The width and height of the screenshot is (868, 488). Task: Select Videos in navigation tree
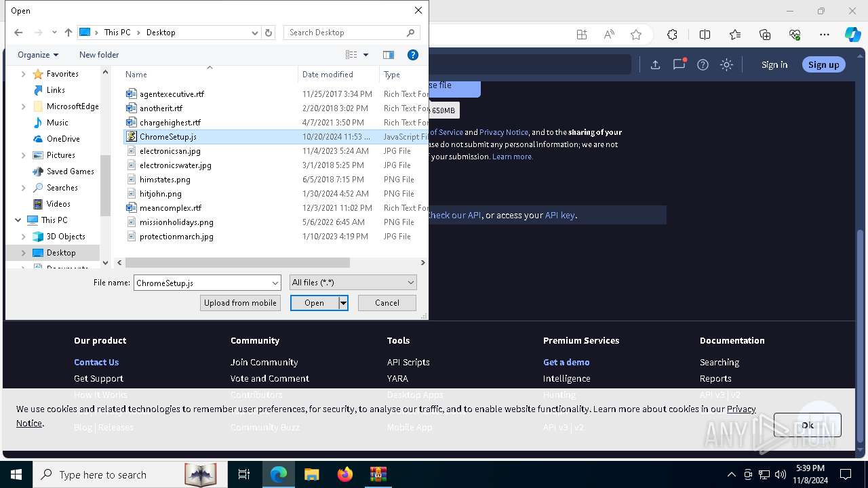58,204
